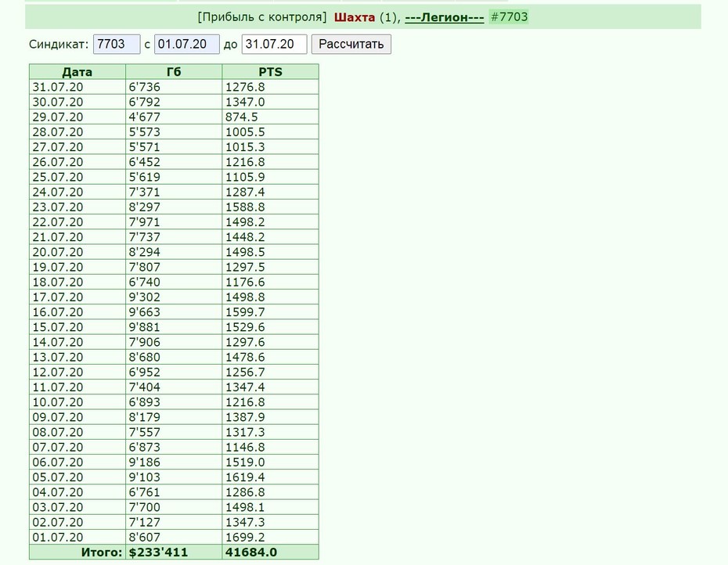Click the Итого: total label
The width and height of the screenshot is (728, 565).
(x=102, y=552)
